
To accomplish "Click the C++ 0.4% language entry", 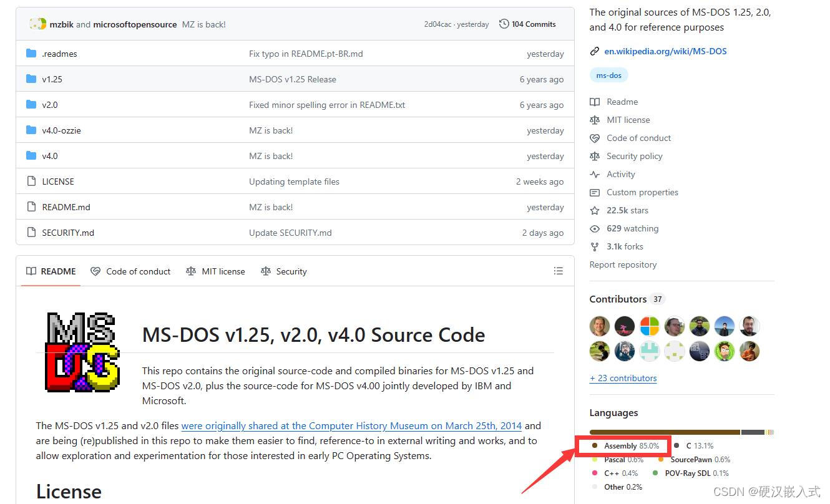I will coord(615,473).
